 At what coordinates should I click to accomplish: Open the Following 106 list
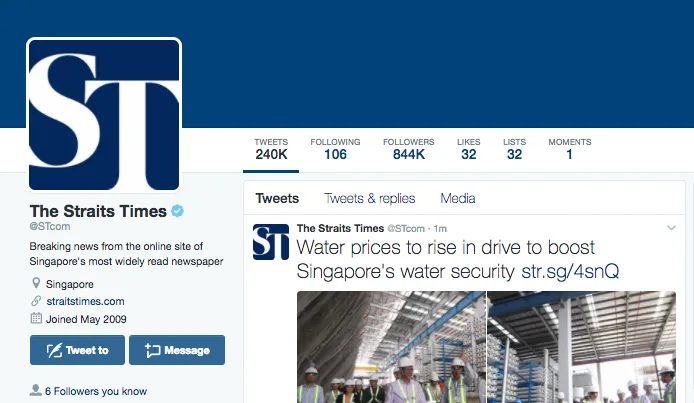(x=335, y=149)
